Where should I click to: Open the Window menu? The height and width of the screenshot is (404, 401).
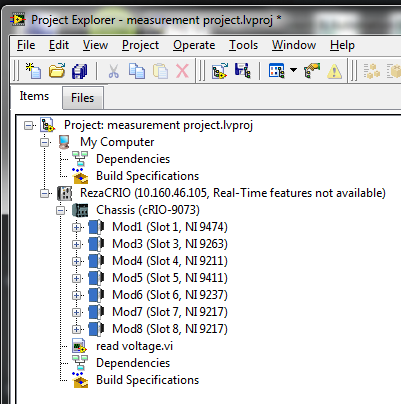point(294,45)
